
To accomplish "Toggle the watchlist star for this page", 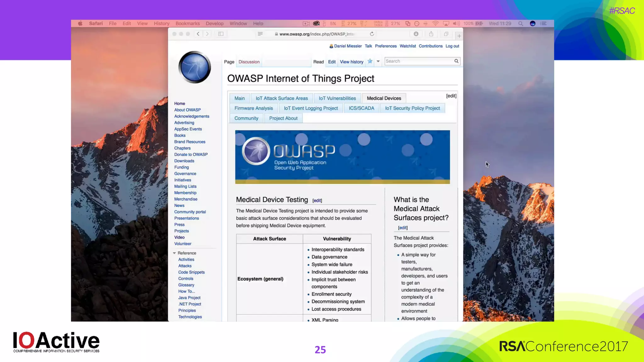I will pyautogui.click(x=370, y=61).
